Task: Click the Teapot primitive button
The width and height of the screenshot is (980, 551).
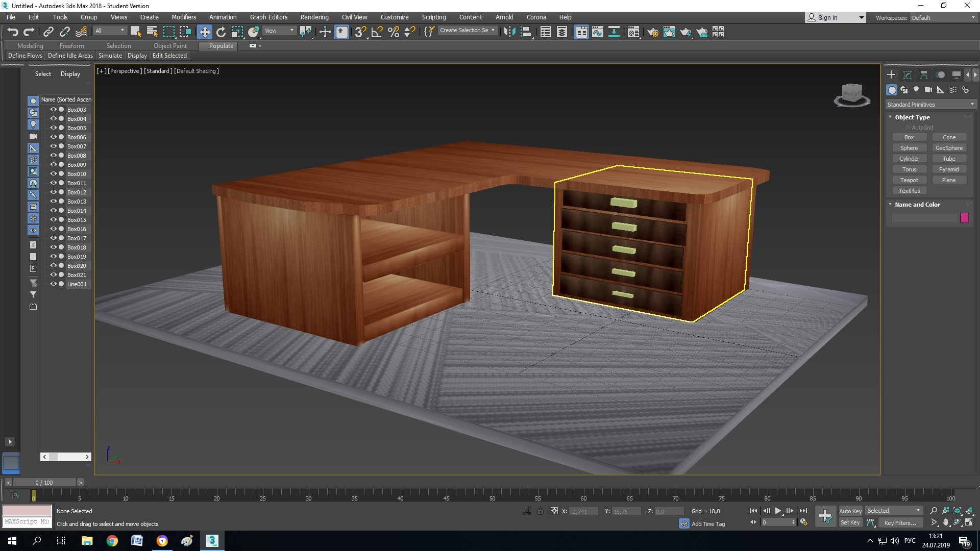Action: [909, 180]
